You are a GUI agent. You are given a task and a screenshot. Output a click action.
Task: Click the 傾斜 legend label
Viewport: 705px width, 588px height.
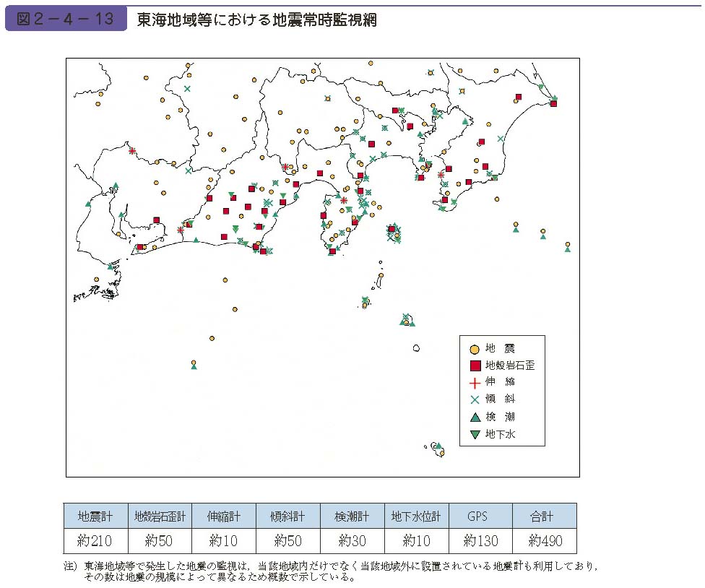pyautogui.click(x=500, y=399)
